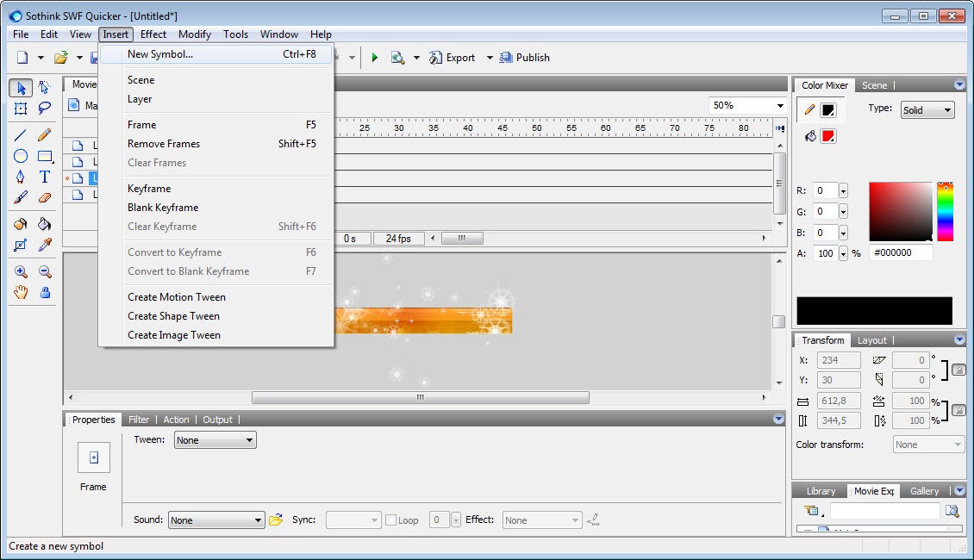Select the Eyedropper tool
Image resolution: width=974 pixels, height=560 pixels.
(45, 245)
